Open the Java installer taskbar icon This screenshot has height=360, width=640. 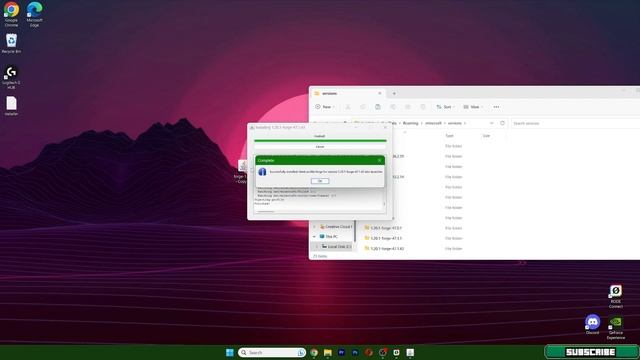(x=410, y=352)
